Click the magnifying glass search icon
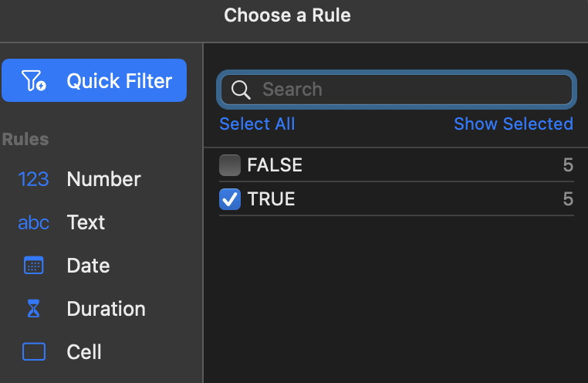The width and height of the screenshot is (588, 383). tap(241, 90)
